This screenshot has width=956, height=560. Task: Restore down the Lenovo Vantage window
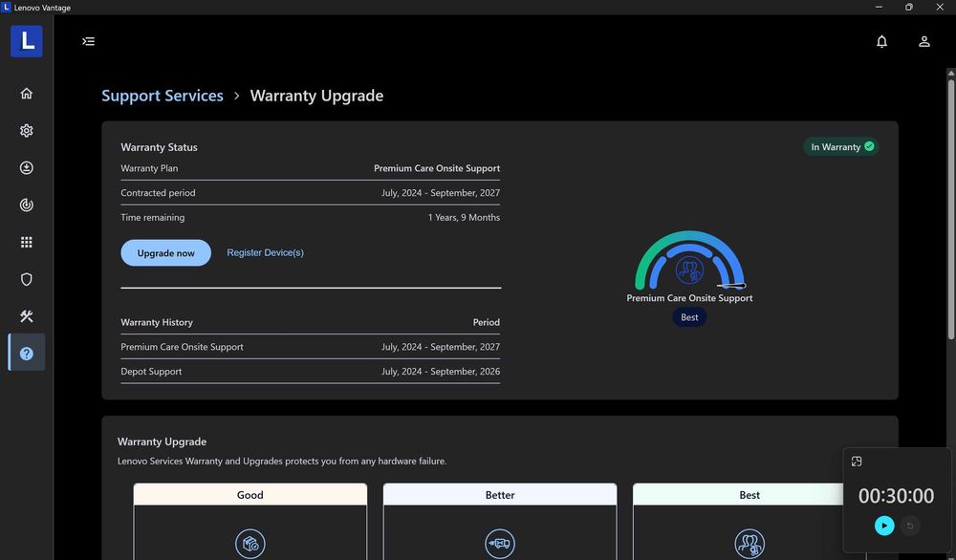click(x=909, y=8)
